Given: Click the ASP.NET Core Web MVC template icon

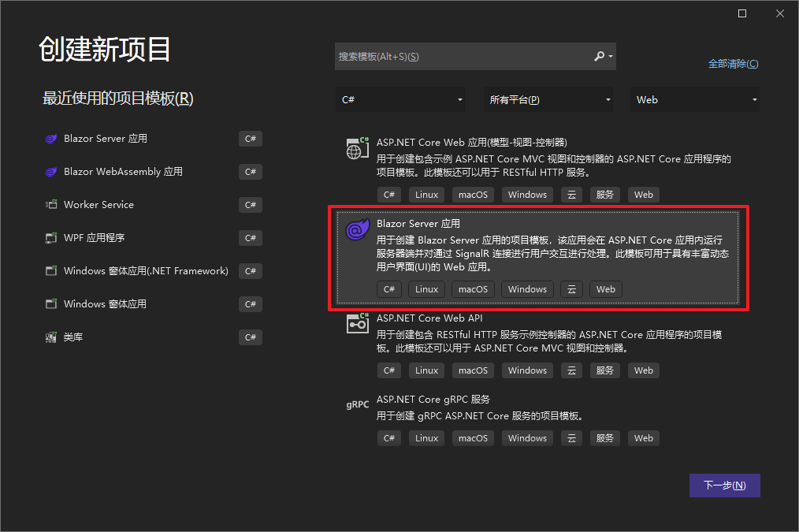Looking at the screenshot, I should [x=357, y=148].
